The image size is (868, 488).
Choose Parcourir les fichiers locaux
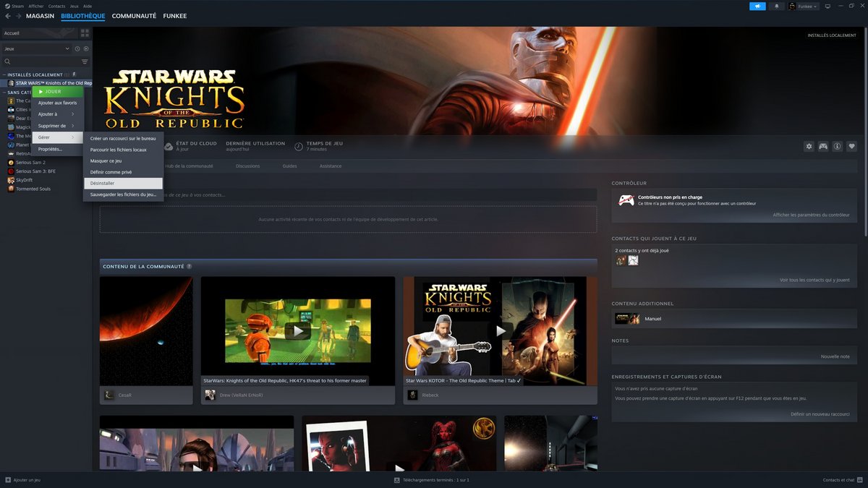click(x=123, y=150)
